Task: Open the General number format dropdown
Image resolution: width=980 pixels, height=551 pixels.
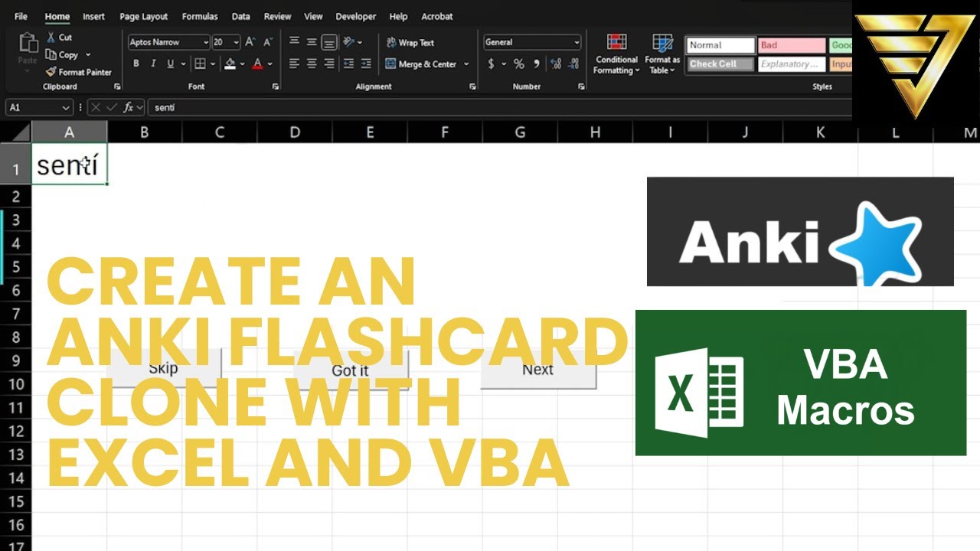Action: click(x=577, y=42)
